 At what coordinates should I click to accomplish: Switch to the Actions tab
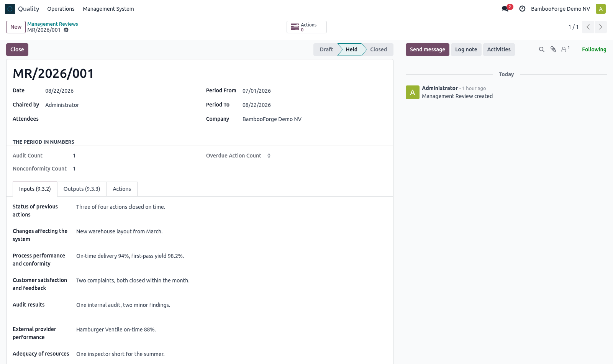point(122,189)
